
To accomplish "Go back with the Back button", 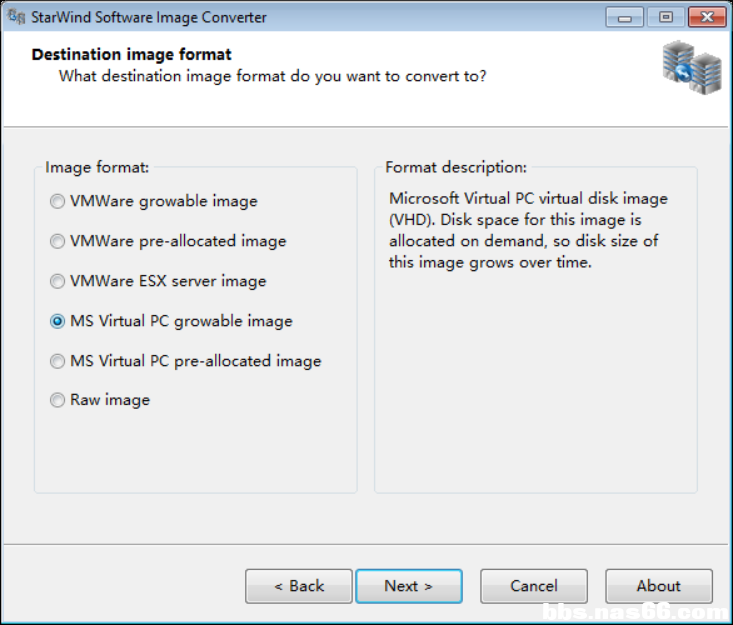I will tap(299, 586).
